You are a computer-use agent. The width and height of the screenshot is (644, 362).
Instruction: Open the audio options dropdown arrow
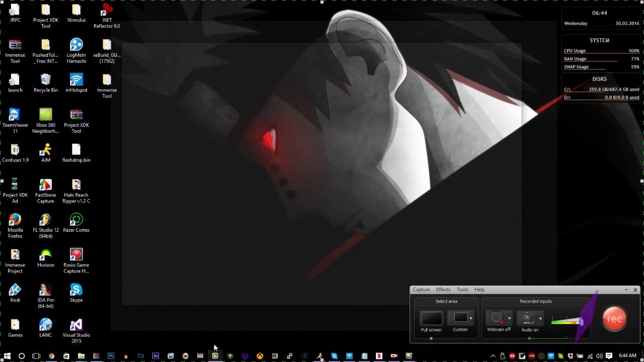click(540, 318)
